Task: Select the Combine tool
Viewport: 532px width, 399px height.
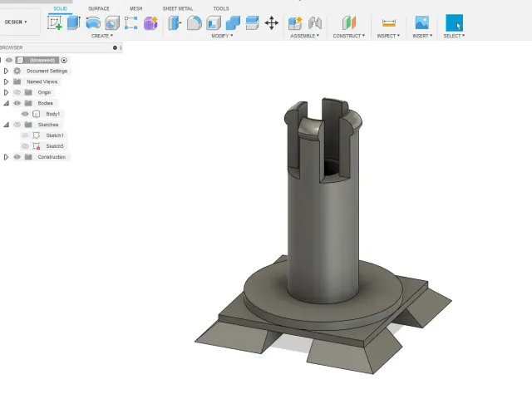Action: pos(233,23)
